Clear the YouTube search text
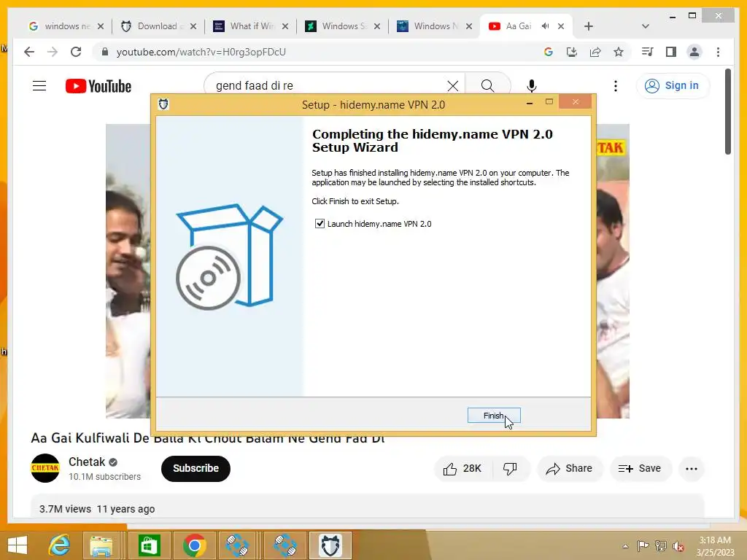 (x=452, y=86)
